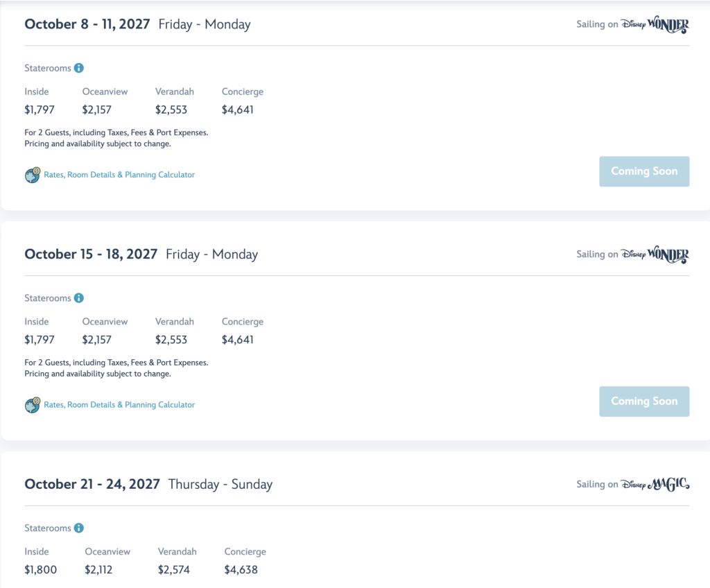Open Rates, Room Details link for October 15 sailing

119,405
